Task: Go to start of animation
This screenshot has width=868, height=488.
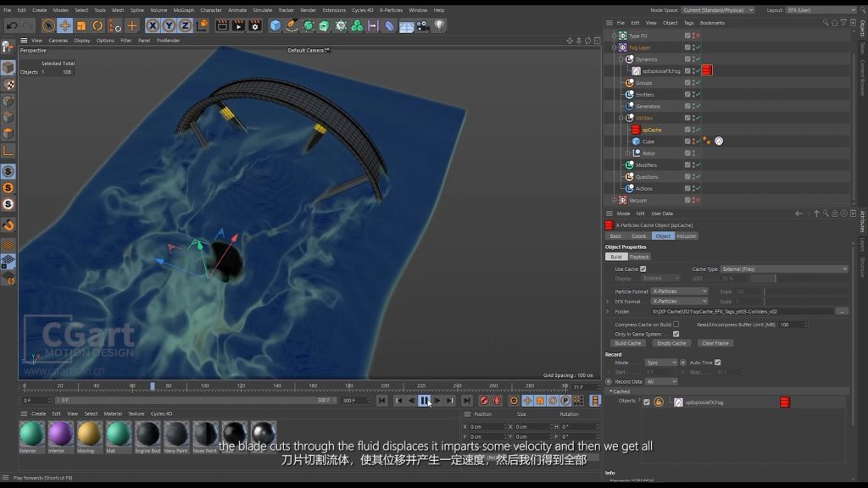Action: click(382, 401)
